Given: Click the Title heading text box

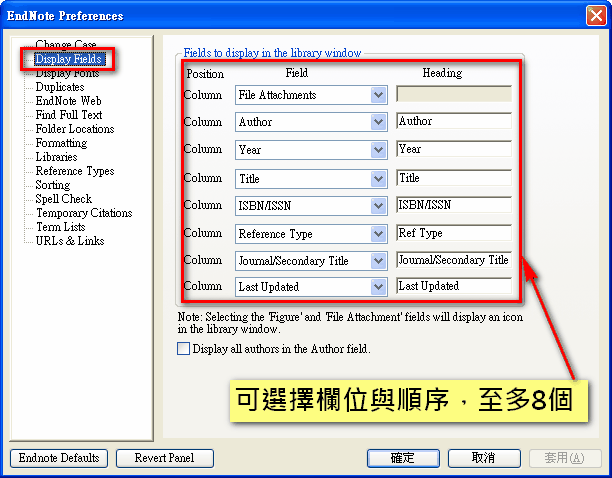Looking at the screenshot, I should pos(454,178).
